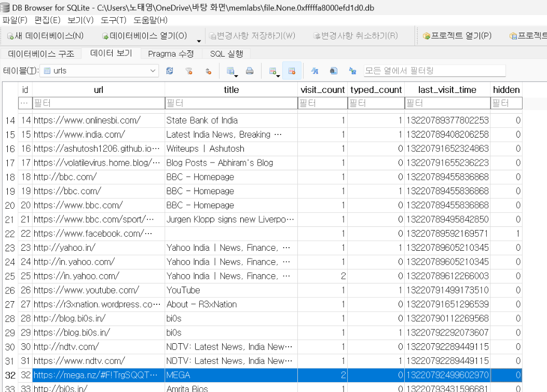Delete the current record icon

292,71
